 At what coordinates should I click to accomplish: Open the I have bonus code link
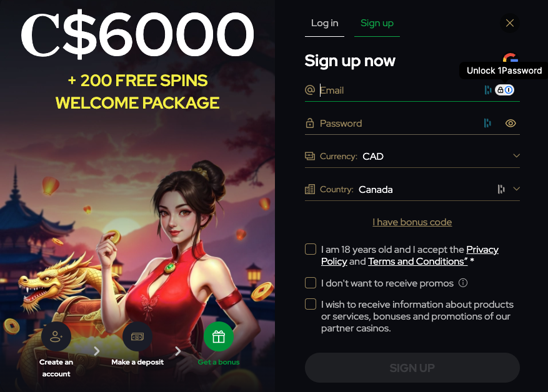click(412, 222)
